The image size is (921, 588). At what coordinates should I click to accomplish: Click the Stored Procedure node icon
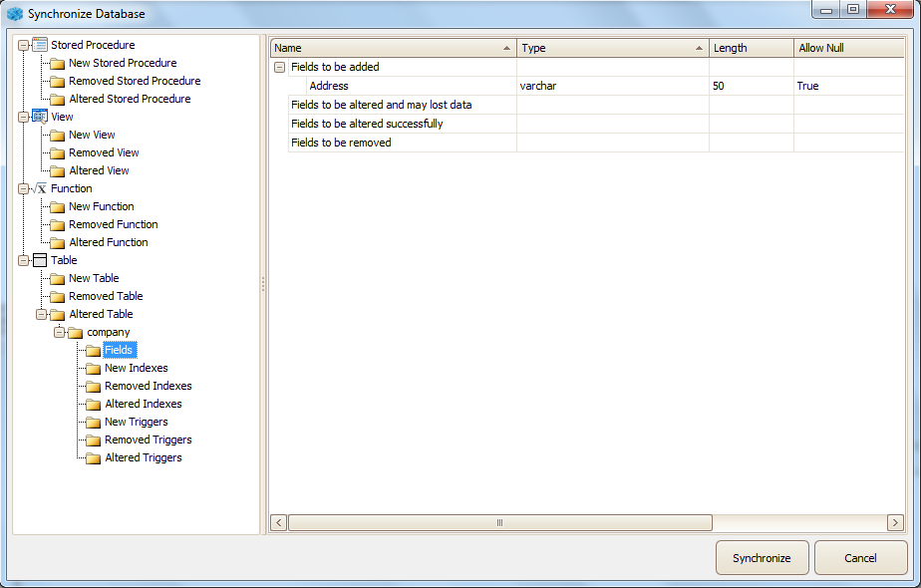pyautogui.click(x=39, y=45)
